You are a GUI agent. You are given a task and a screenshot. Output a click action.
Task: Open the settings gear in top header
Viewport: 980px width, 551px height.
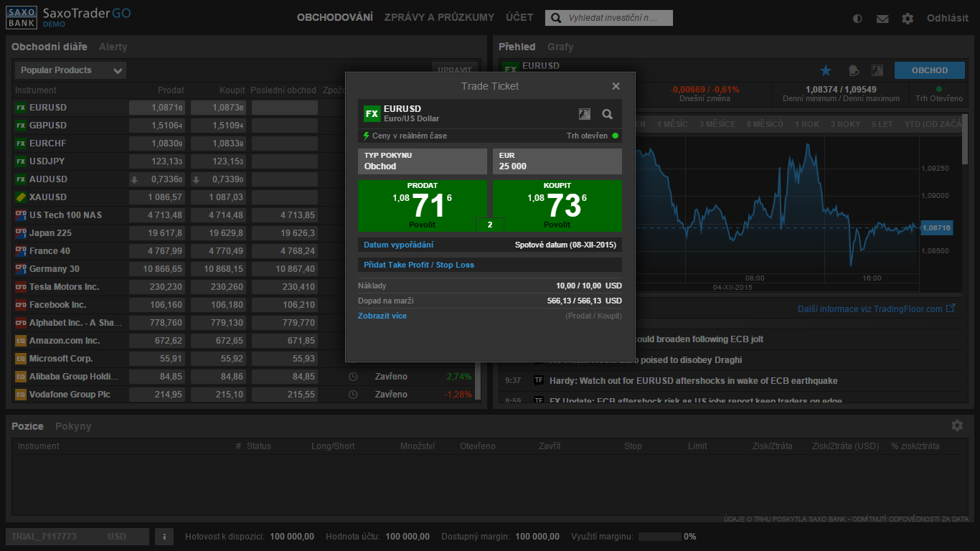click(x=908, y=19)
